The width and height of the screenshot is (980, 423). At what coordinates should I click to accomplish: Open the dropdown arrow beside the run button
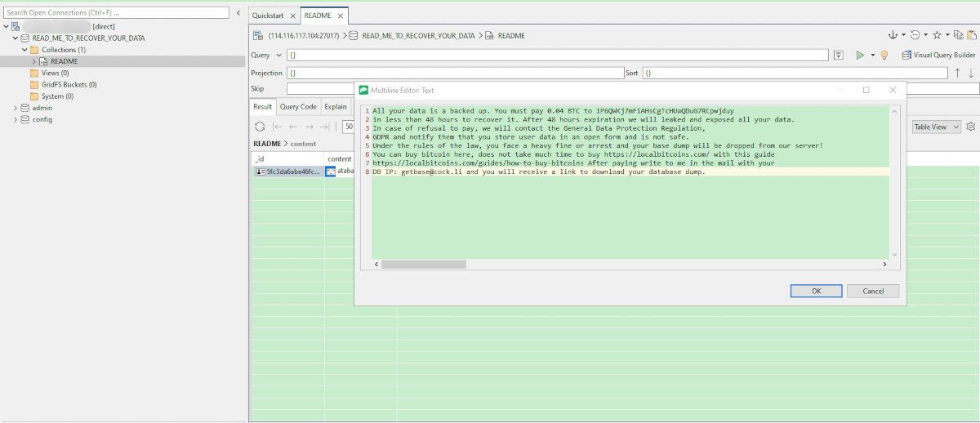[x=872, y=56]
